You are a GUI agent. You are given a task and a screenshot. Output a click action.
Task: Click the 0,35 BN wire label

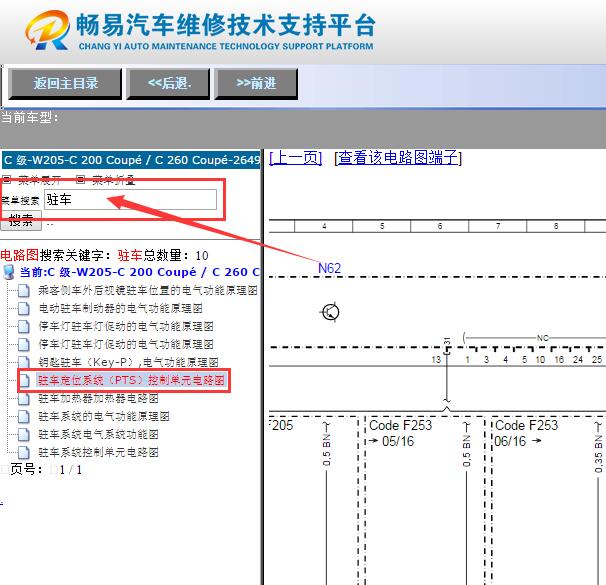(x=599, y=453)
